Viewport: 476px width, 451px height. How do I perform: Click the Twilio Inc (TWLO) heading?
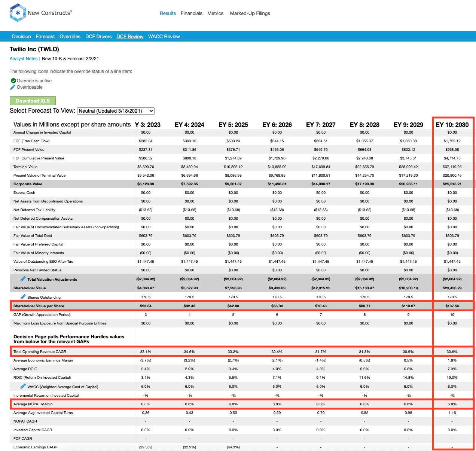click(x=34, y=49)
